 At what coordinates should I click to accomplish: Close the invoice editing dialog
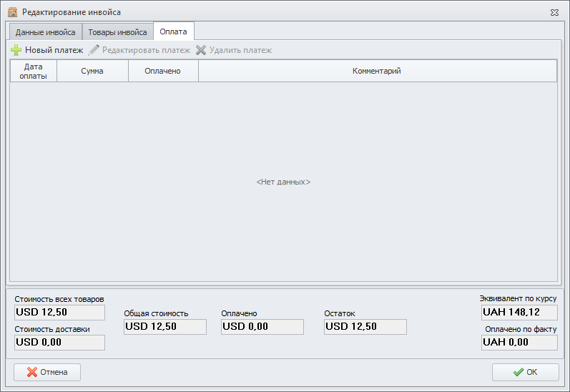click(554, 12)
